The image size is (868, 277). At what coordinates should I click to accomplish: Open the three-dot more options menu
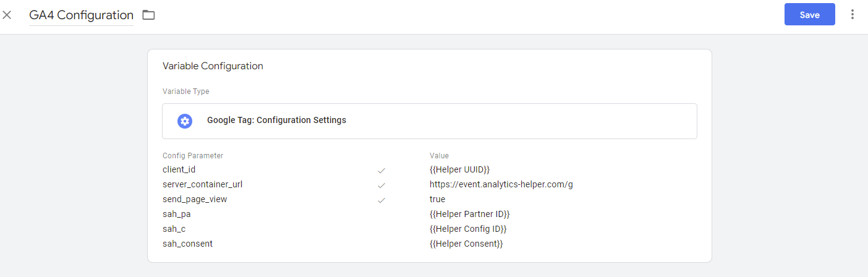[853, 14]
